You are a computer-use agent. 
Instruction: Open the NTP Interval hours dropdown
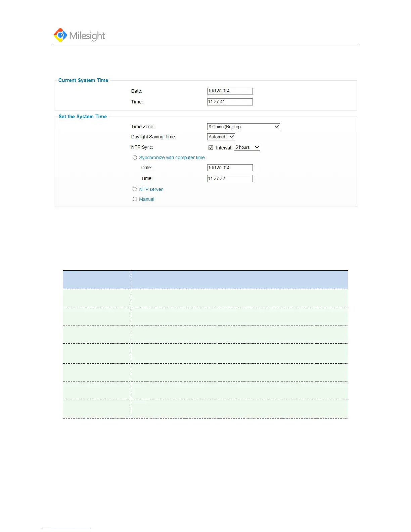pyautogui.click(x=247, y=147)
